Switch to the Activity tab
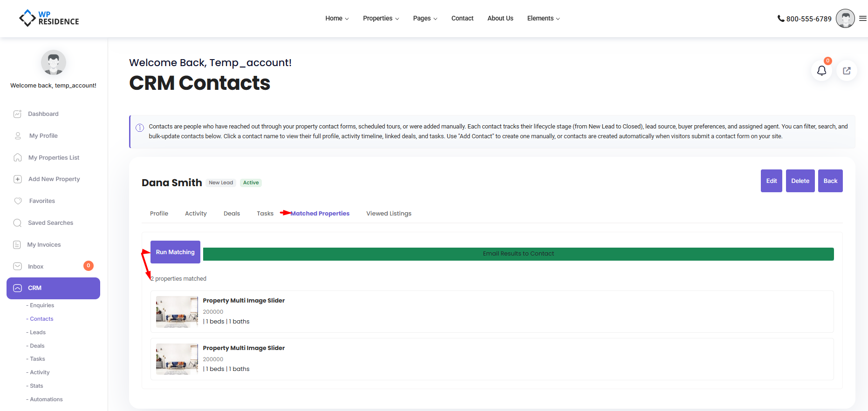This screenshot has height=411, width=868. click(196, 214)
